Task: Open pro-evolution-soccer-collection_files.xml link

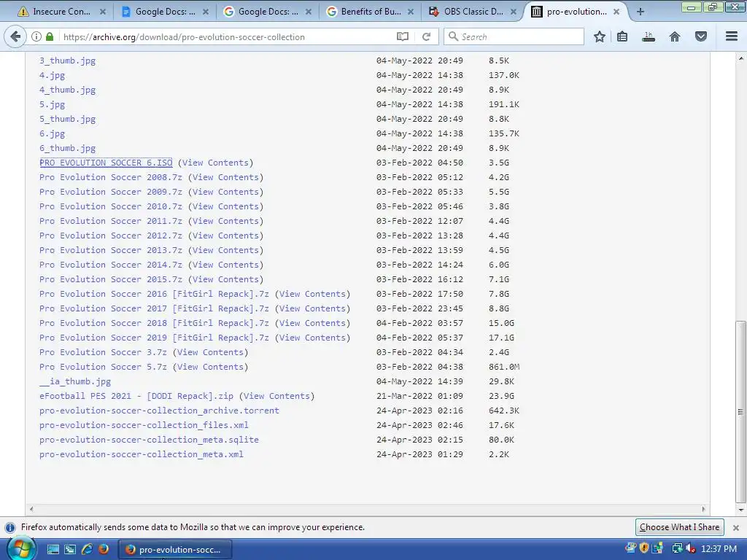Action: [x=144, y=425]
